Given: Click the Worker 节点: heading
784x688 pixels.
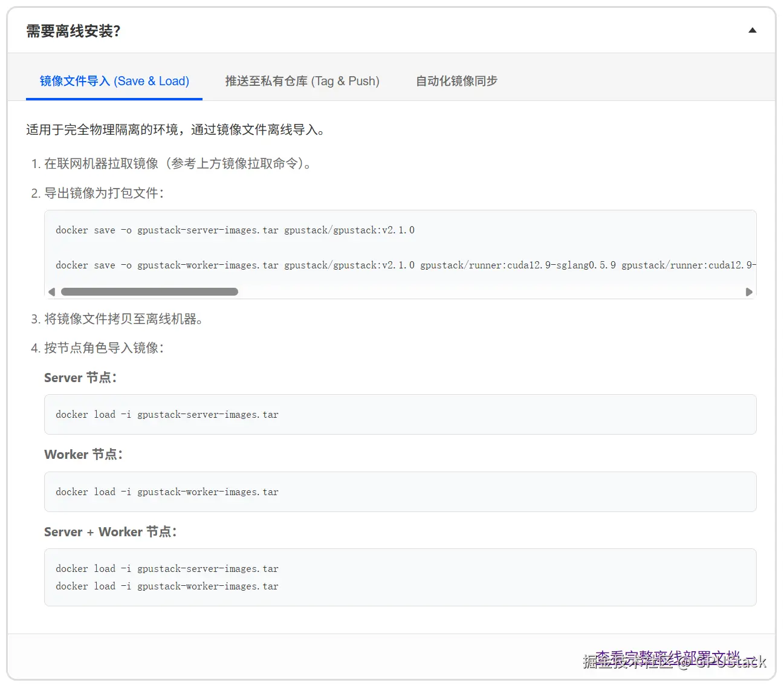Looking at the screenshot, I should coord(83,455).
